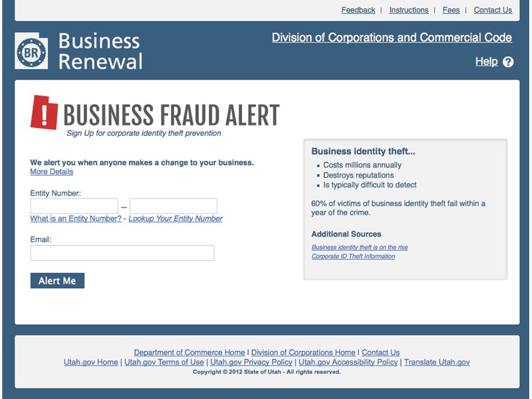Focus the second Entity Number field
The image size is (532, 399).
click(173, 206)
